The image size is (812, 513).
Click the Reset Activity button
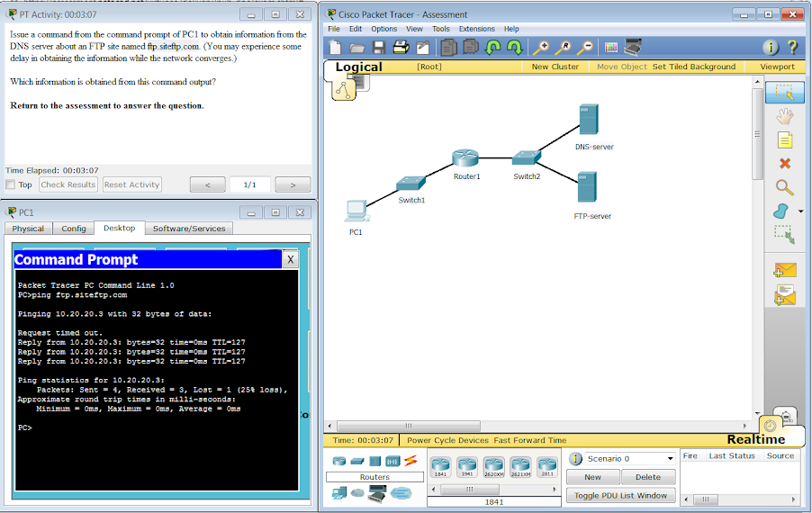(132, 184)
